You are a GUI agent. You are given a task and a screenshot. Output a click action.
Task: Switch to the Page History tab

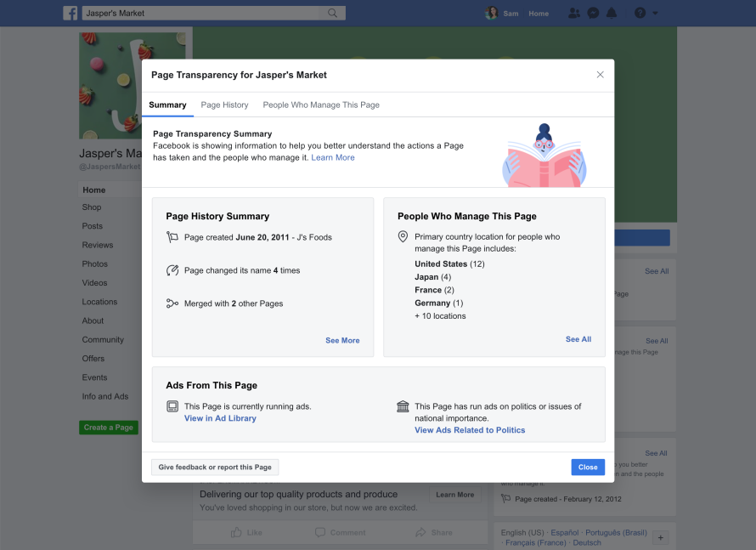coord(224,105)
